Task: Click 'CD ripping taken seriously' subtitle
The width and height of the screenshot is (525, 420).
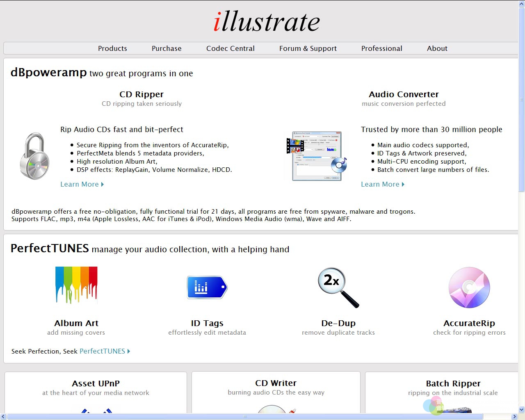Action: (x=142, y=104)
